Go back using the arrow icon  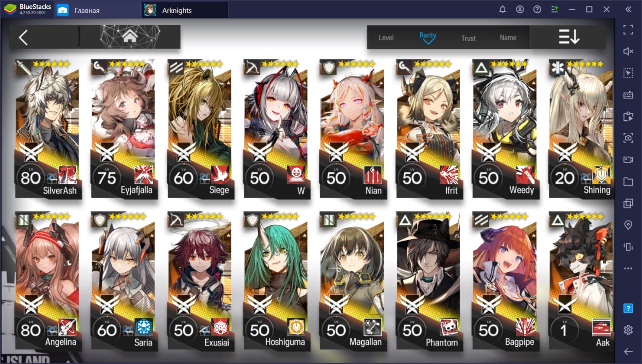point(23,37)
